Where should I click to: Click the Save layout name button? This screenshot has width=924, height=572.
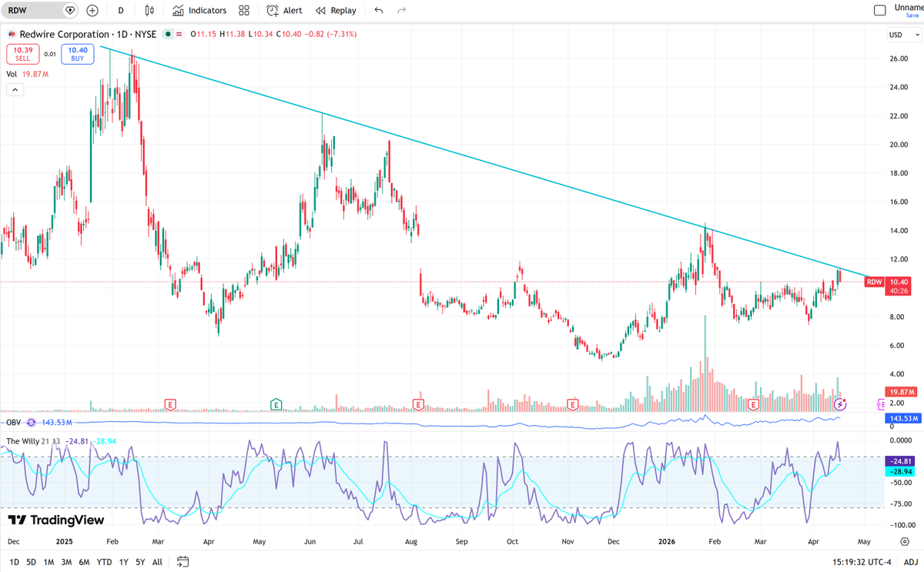(x=909, y=11)
